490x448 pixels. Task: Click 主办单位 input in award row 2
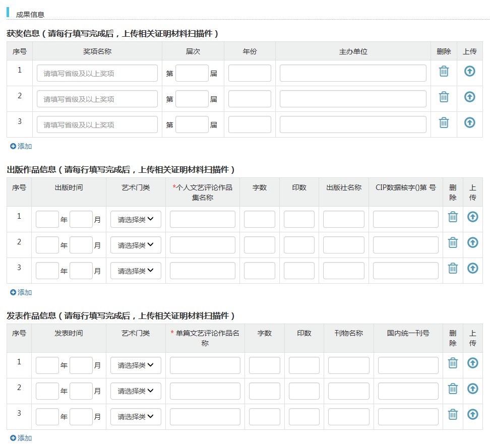(x=353, y=99)
